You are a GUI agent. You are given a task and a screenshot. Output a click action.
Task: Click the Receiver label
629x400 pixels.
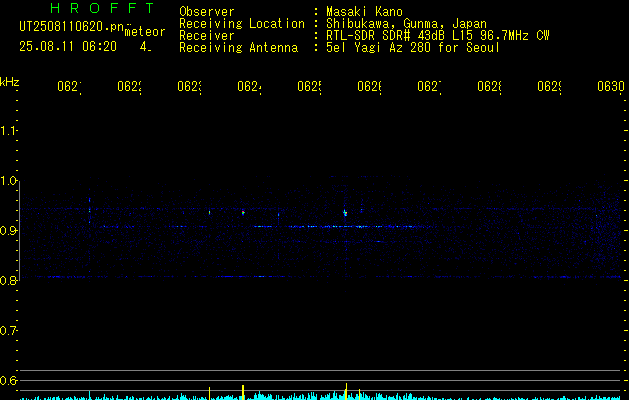coord(207,36)
